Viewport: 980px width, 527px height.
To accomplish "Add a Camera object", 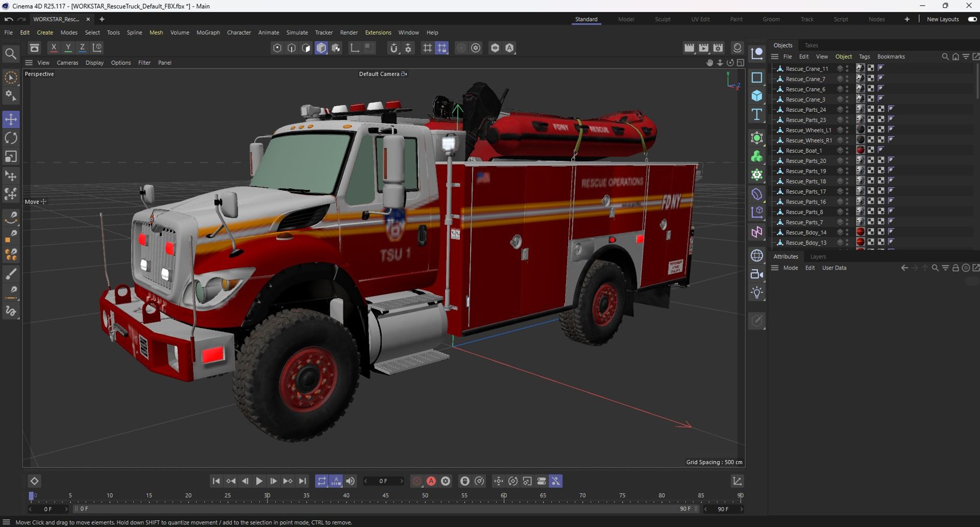I will (757, 274).
